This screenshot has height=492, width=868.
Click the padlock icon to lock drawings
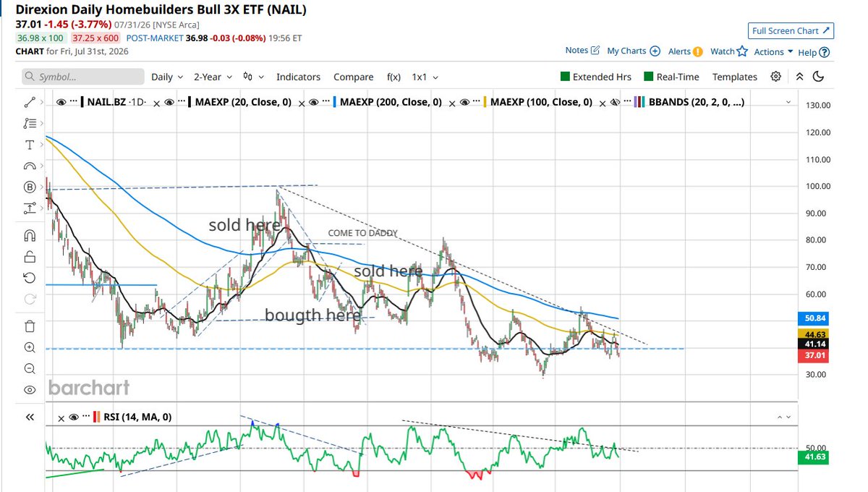coord(30,256)
